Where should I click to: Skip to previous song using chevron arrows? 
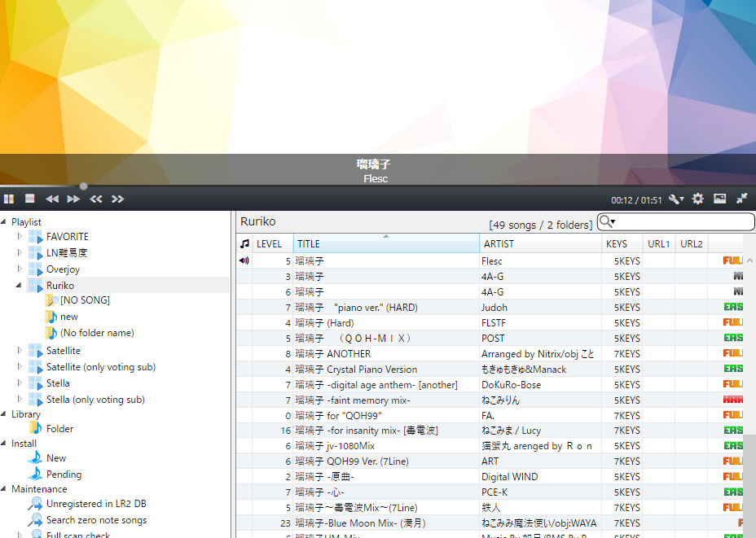coord(96,199)
